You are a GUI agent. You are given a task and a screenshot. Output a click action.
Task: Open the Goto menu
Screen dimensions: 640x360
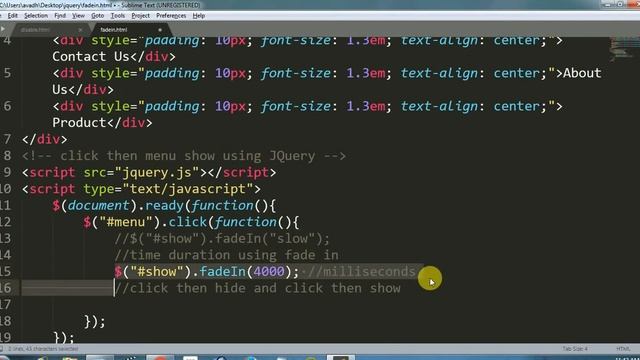pos(97,16)
